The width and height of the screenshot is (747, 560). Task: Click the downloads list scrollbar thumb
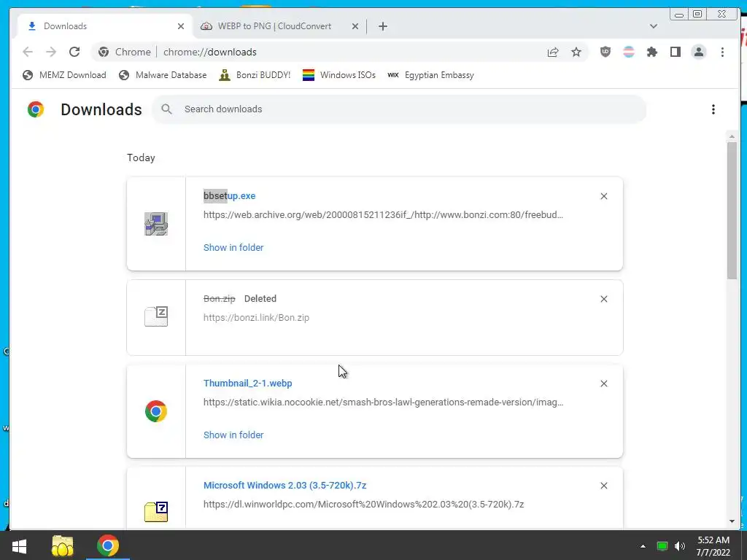coord(732,211)
